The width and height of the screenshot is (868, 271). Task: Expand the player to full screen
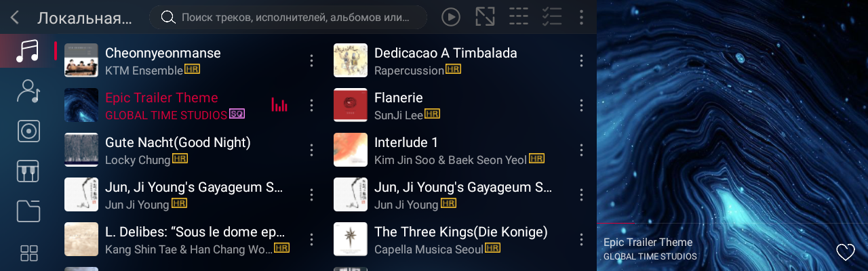[485, 18]
